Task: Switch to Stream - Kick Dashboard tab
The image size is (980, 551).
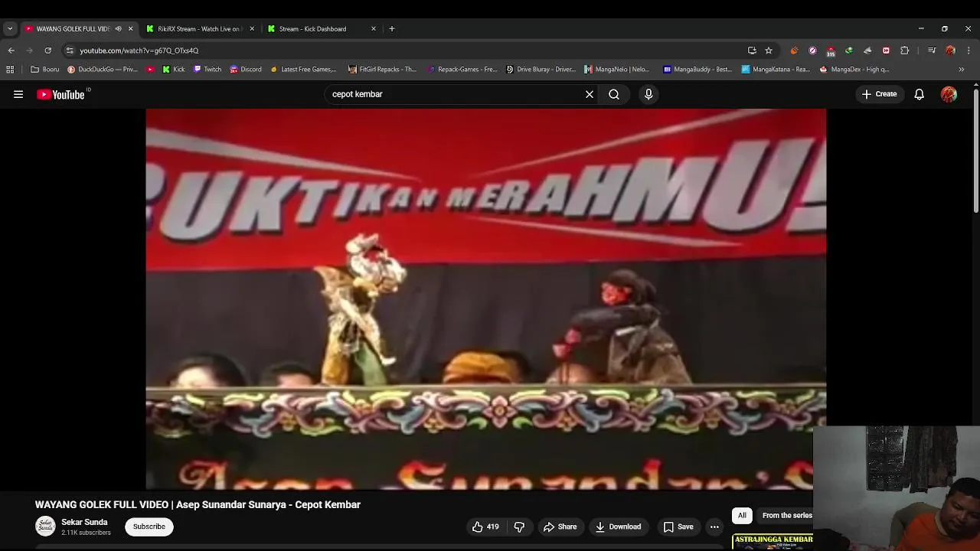Action: click(322, 29)
